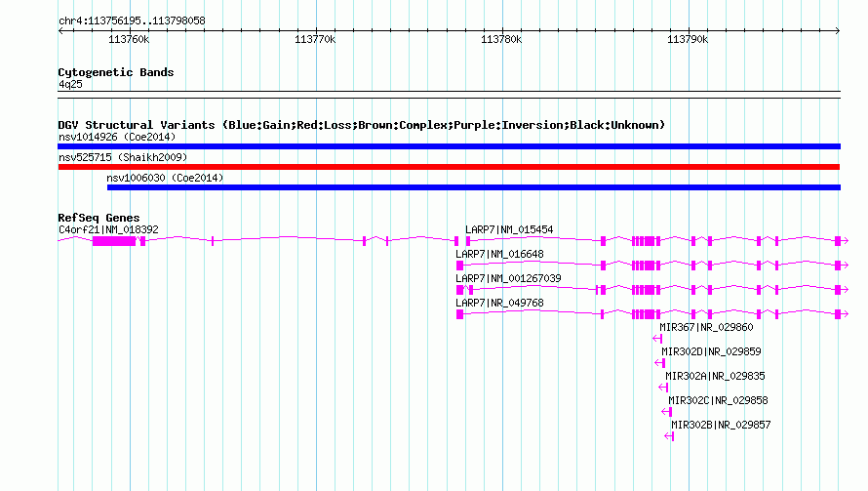Click the nsv1006030 blue gain variant bar
Screen dimensions: 868x491
tap(474, 187)
